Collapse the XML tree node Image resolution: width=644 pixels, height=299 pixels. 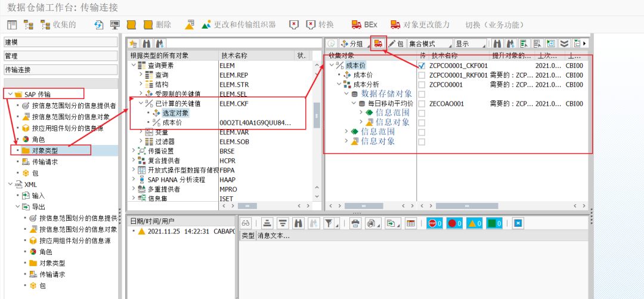click(x=10, y=184)
